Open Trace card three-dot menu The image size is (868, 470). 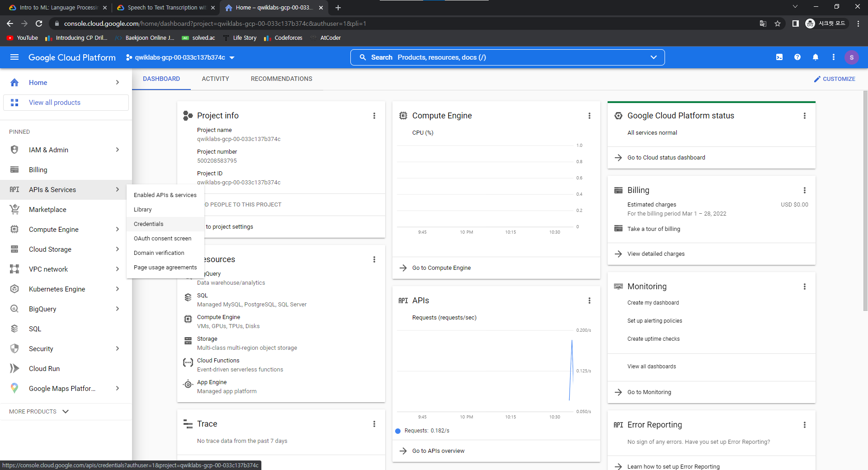pos(374,424)
